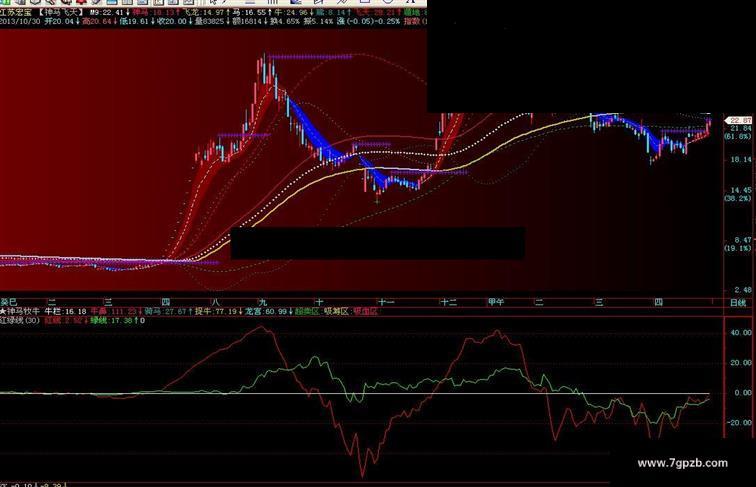Click the date 2013/10/30
The height and width of the screenshot is (487, 756).
point(20,21)
